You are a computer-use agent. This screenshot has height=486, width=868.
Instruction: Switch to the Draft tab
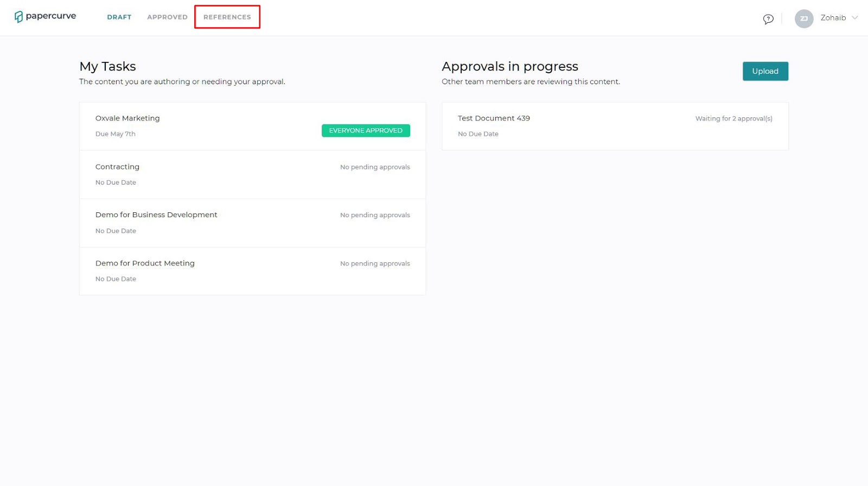[119, 17]
